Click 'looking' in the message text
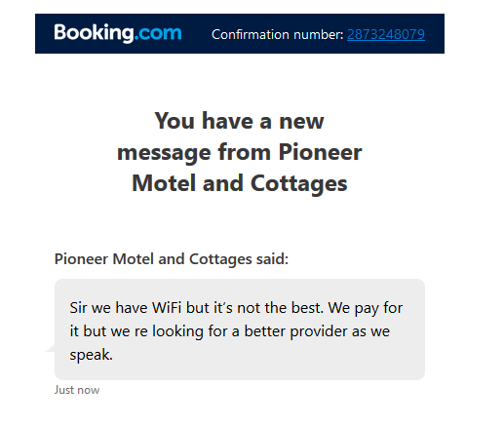504x425 pixels. (x=177, y=331)
